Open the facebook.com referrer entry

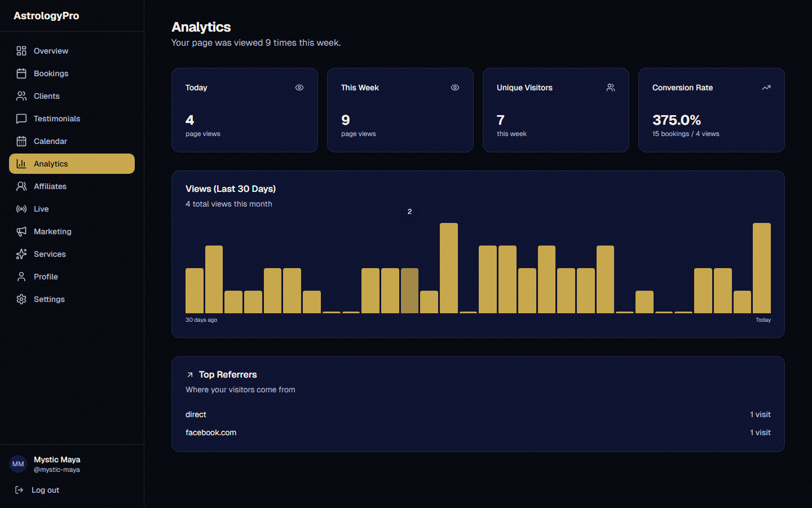[x=211, y=432]
